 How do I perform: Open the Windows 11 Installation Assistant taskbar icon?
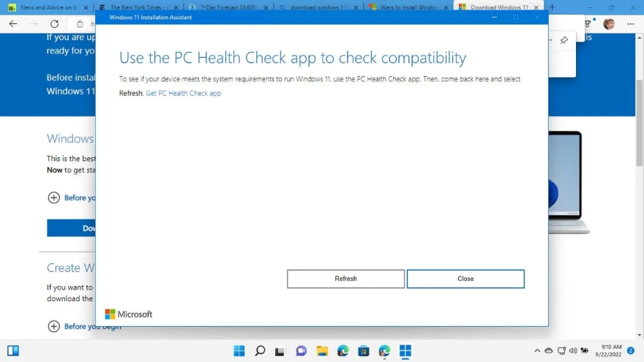coord(405,351)
